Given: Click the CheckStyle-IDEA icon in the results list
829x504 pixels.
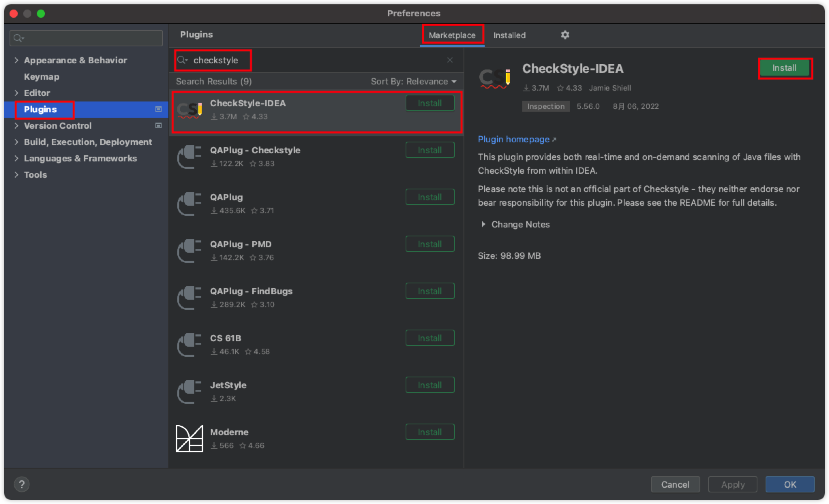Looking at the screenshot, I should (x=190, y=110).
